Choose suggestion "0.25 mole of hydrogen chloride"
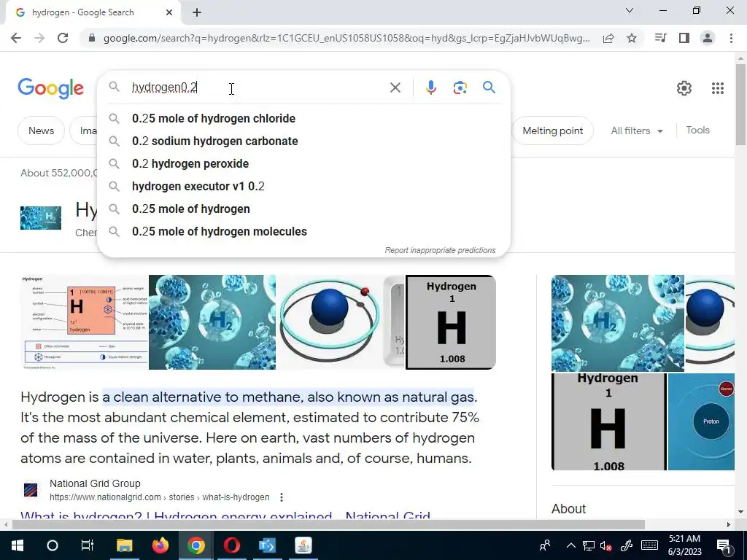The width and height of the screenshot is (747, 560). 303,119
